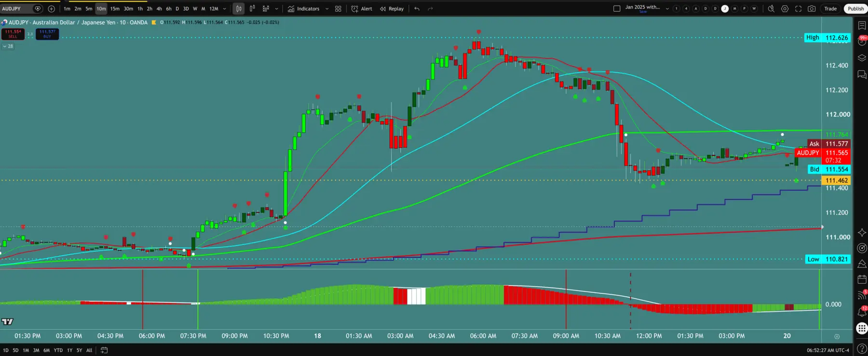Open the Jan 2025 layout dropdown arrow

coord(667,9)
